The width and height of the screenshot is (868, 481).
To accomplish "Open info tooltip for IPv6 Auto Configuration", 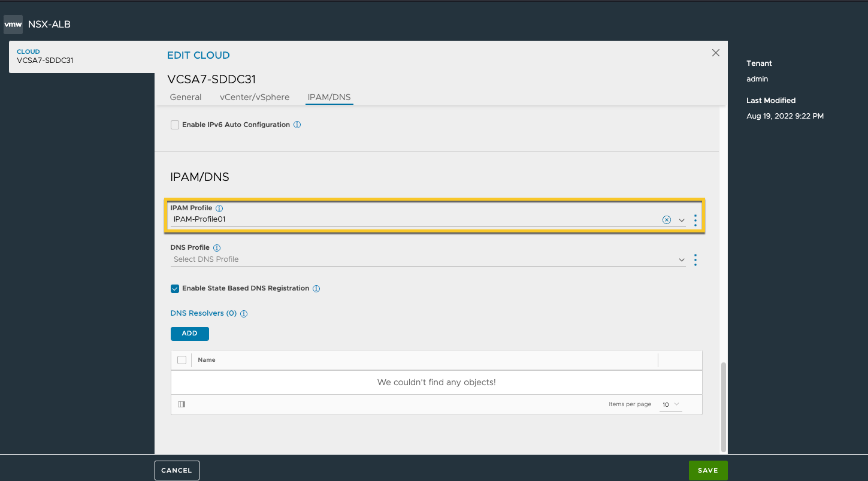I will [x=297, y=125].
